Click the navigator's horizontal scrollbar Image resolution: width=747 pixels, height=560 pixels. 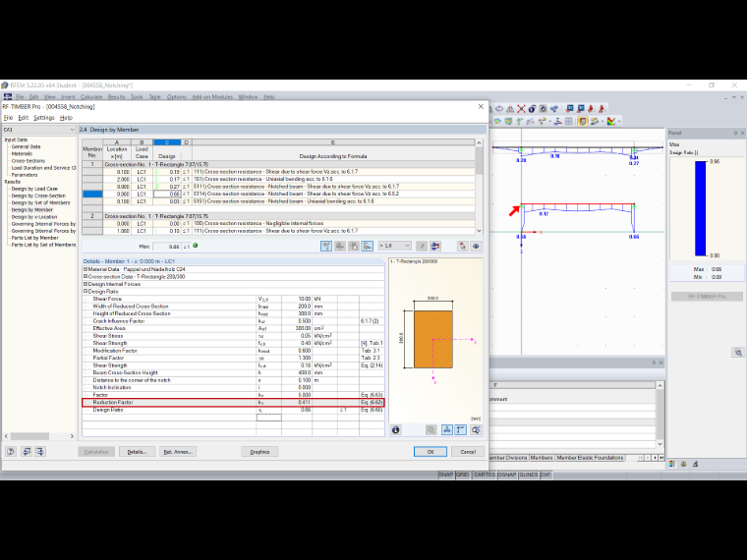tap(39, 436)
